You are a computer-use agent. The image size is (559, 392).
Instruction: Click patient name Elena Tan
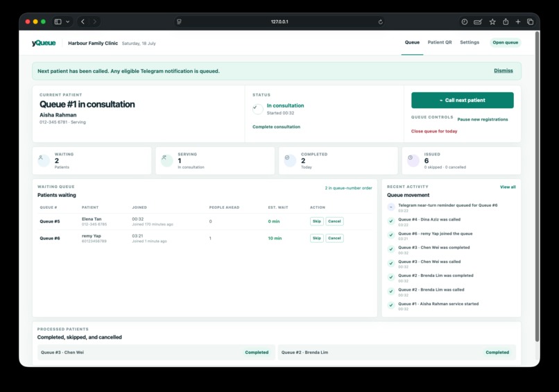pos(92,219)
